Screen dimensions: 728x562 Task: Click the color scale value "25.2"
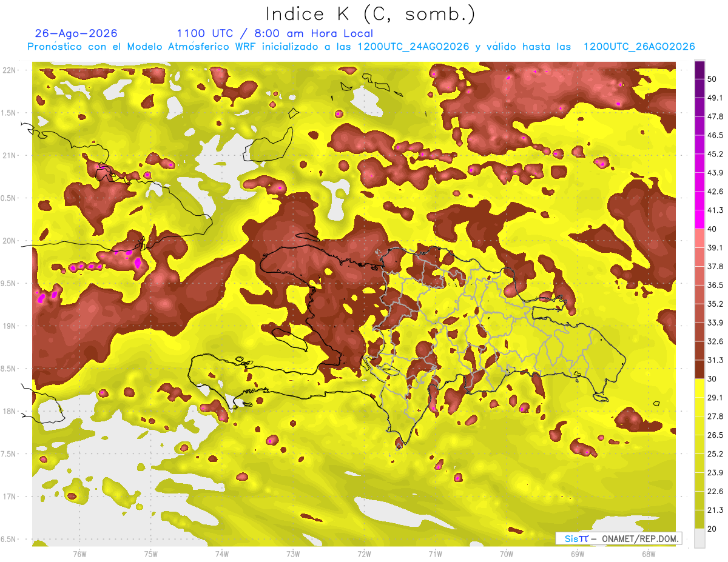pyautogui.click(x=715, y=454)
